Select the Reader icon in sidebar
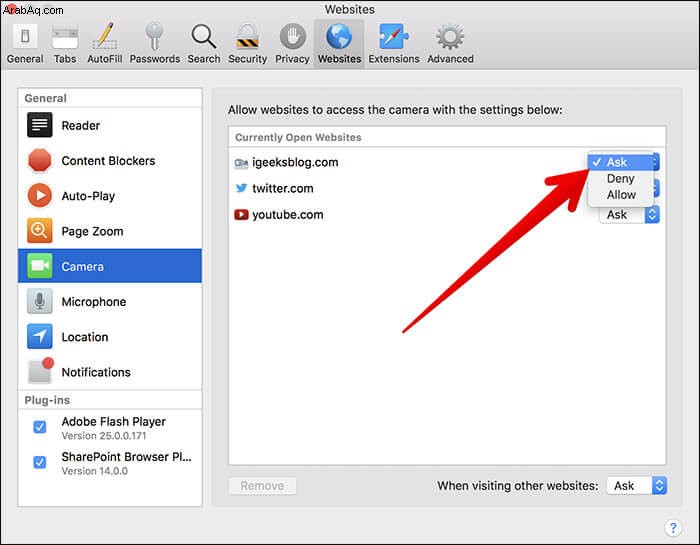 coord(40,125)
